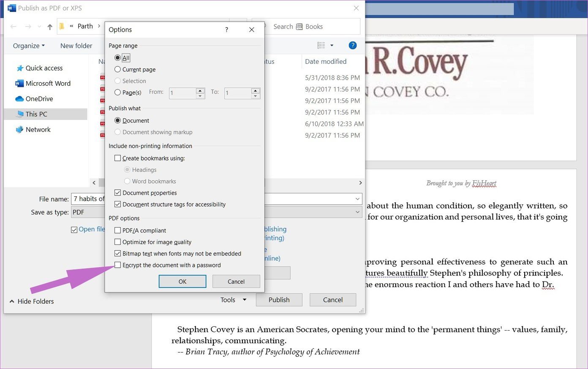The width and height of the screenshot is (588, 369).
Task: Increase the From page number
Action: click(x=200, y=90)
